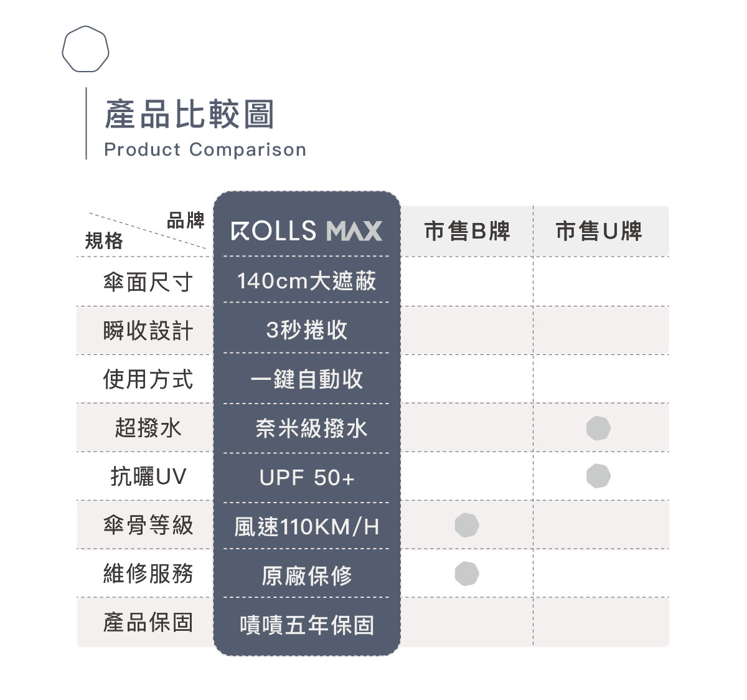Screen dimensions: 747x700
Task: Select the 傘面尺寸 row label
Action: click(x=148, y=282)
